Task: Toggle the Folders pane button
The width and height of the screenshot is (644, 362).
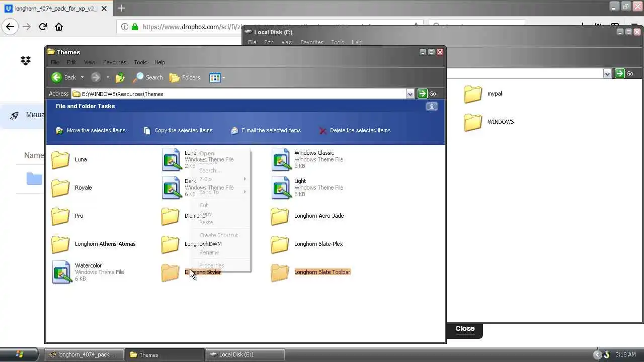Action: [x=185, y=77]
